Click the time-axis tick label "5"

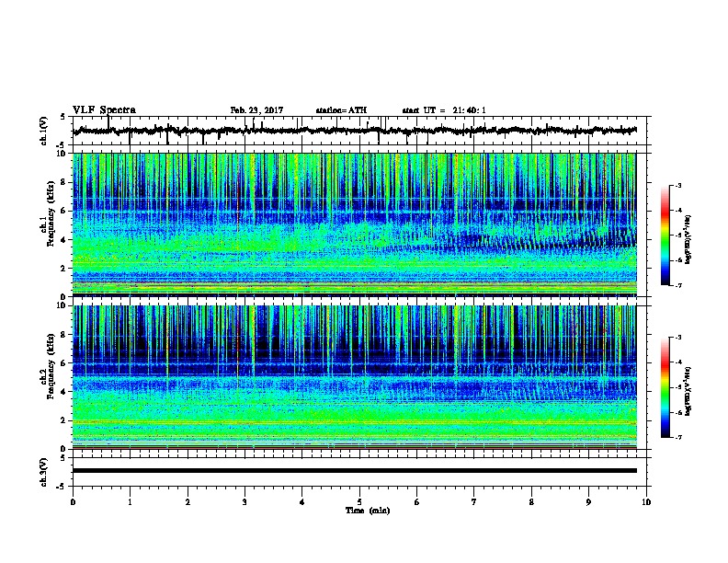click(359, 502)
